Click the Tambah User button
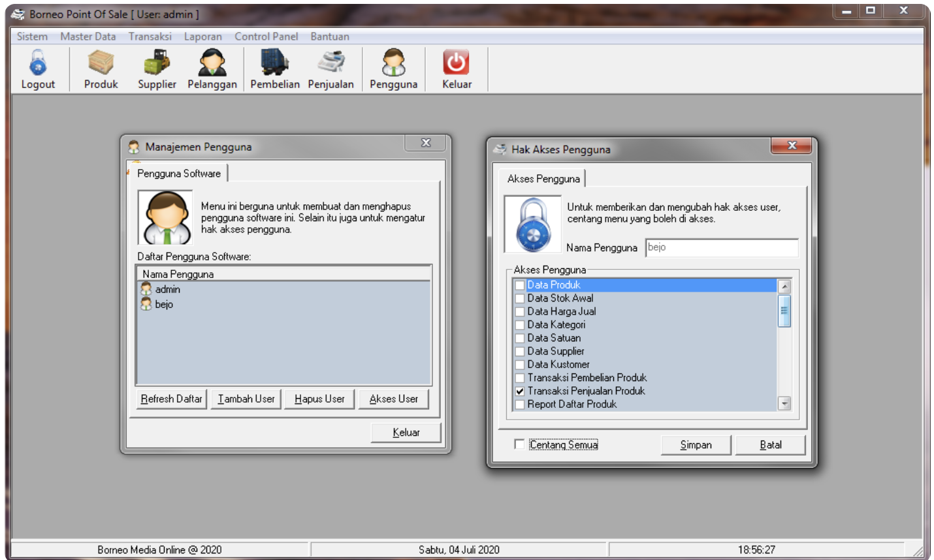This screenshot has height=560, width=934. point(246,399)
